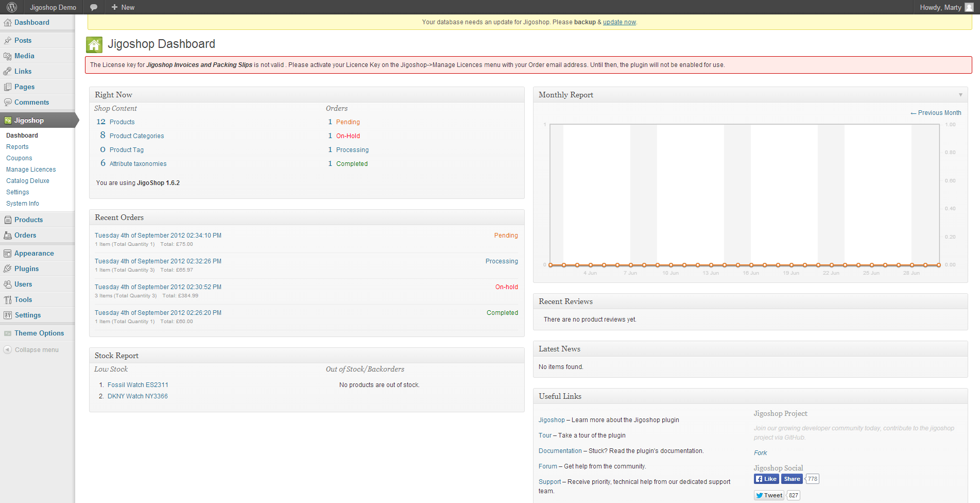Click the plus icon next to New
Viewport: 980px width, 503px height.
tap(114, 7)
